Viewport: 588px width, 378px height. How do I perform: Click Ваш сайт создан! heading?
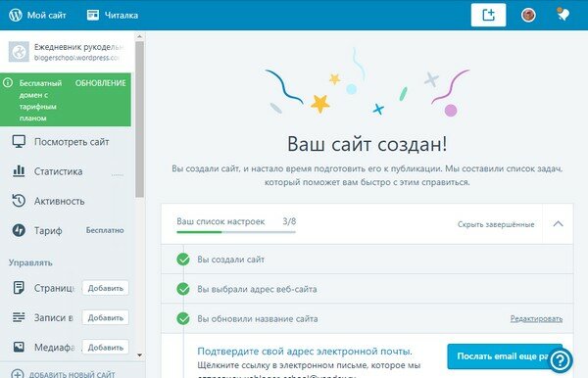click(367, 144)
